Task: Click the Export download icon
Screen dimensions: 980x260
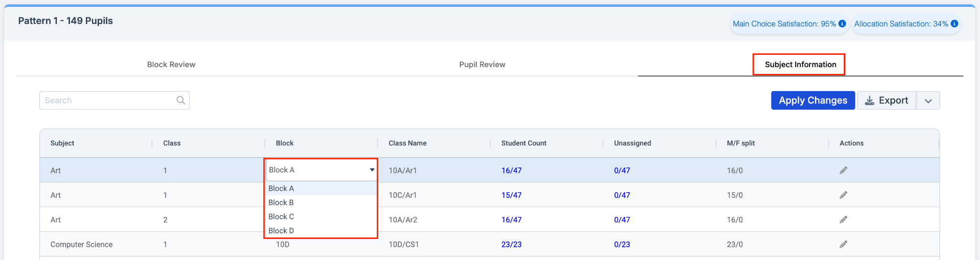Action: click(870, 100)
